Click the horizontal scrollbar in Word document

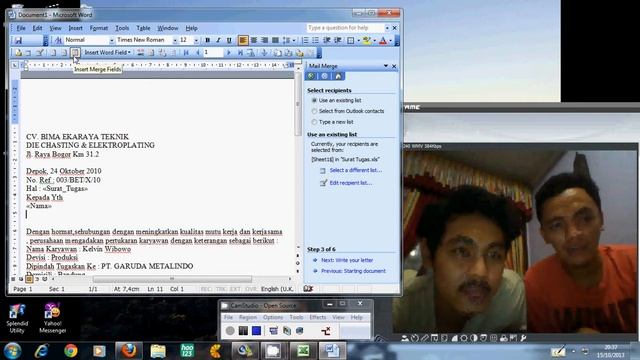pyautogui.click(x=171, y=279)
